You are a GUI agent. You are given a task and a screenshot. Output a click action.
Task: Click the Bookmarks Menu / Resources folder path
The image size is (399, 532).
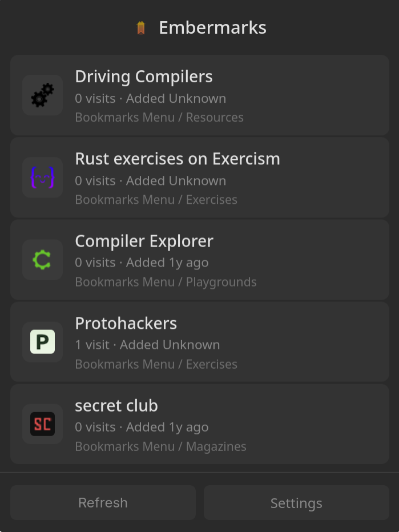pyautogui.click(x=159, y=118)
